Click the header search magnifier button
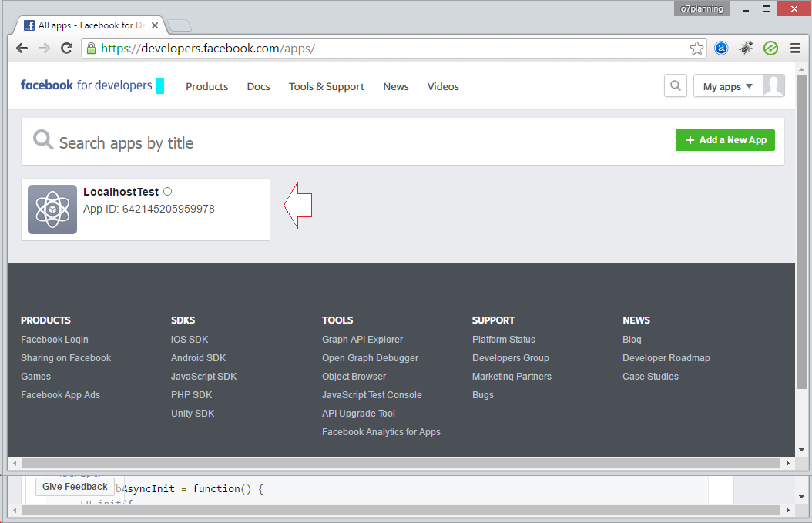Screen dimensions: 812x523 pyautogui.click(x=676, y=85)
